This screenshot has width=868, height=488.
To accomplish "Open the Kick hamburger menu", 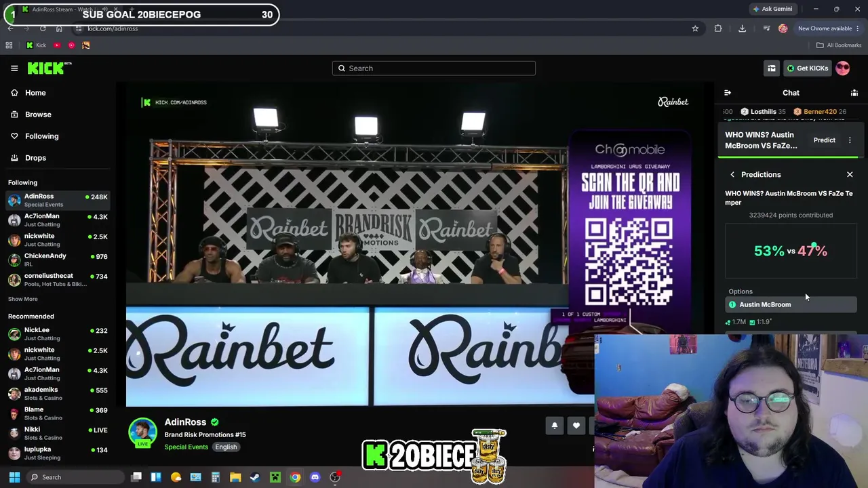I will pyautogui.click(x=14, y=68).
